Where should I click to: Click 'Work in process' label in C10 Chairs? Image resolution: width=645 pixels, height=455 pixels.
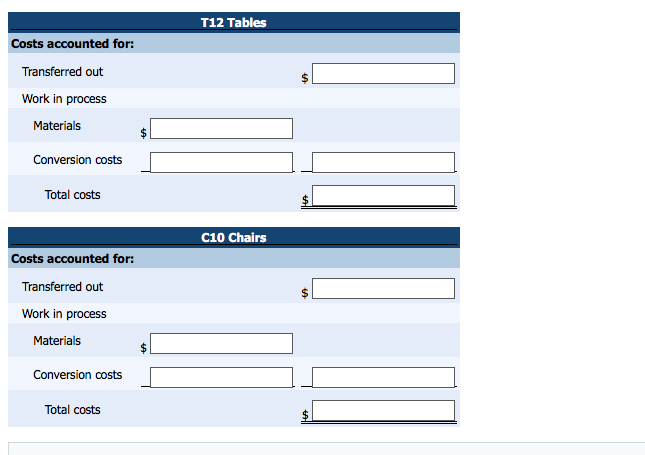64,314
